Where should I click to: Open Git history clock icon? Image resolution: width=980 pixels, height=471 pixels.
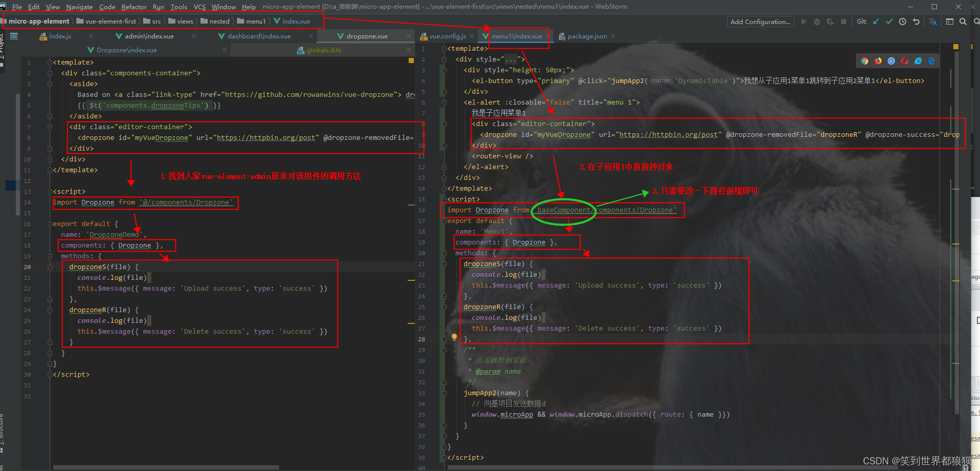coord(903,22)
